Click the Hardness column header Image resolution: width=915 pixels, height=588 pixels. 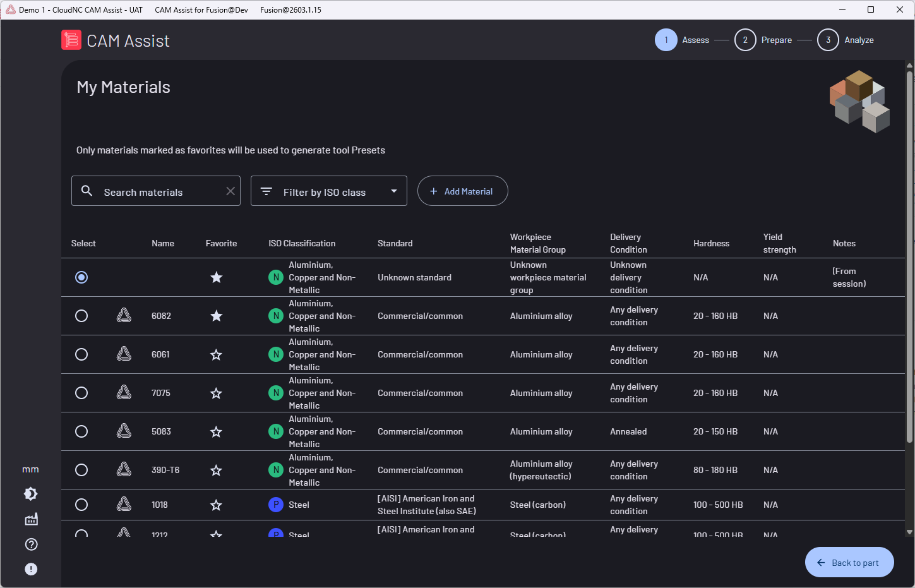tap(711, 243)
